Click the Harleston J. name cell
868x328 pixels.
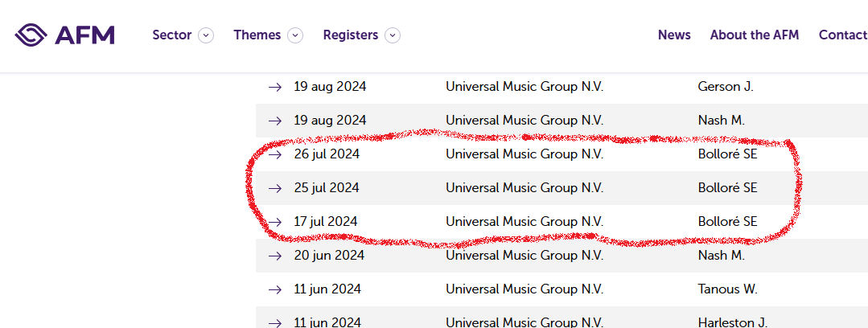732,322
